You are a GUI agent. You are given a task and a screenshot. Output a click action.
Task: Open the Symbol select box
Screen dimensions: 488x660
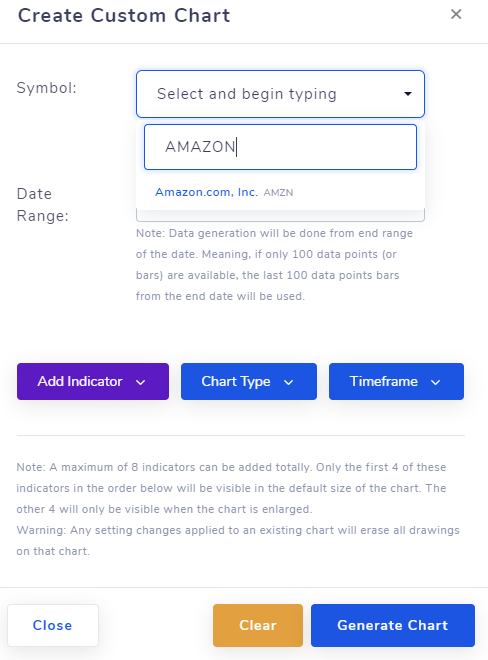[280, 94]
